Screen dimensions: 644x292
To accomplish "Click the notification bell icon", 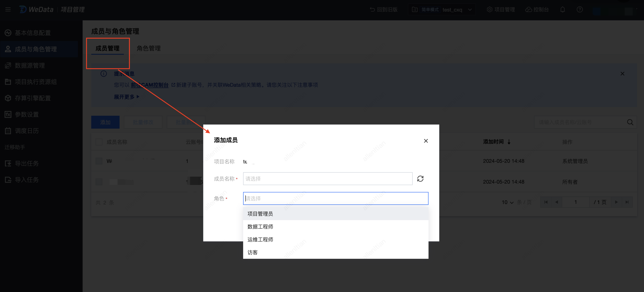I will click(x=563, y=9).
